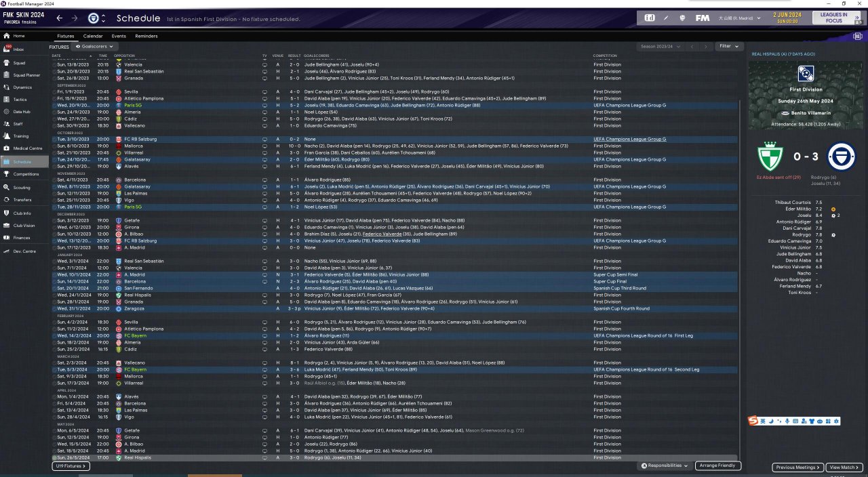Click the First Division logo in the match panel
The height and width of the screenshot is (477, 868).
click(x=806, y=72)
